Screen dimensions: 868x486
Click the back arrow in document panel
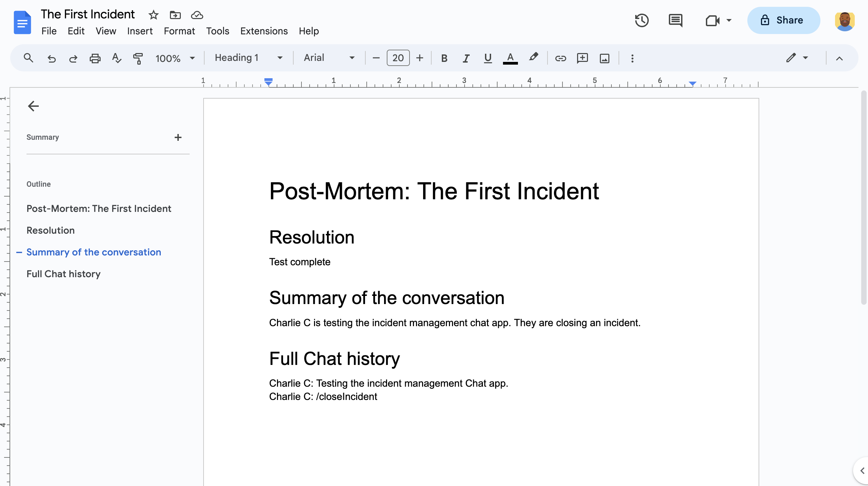pyautogui.click(x=33, y=106)
